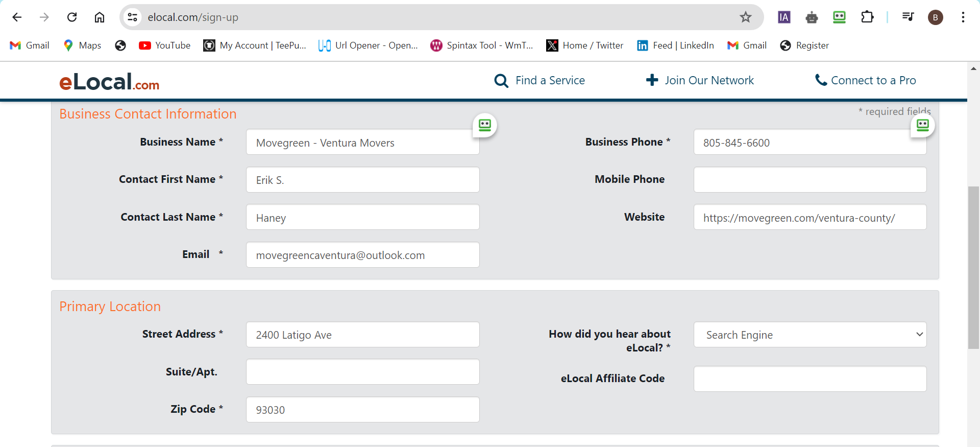
Task: Click the Primary Location heading
Action: click(x=110, y=307)
